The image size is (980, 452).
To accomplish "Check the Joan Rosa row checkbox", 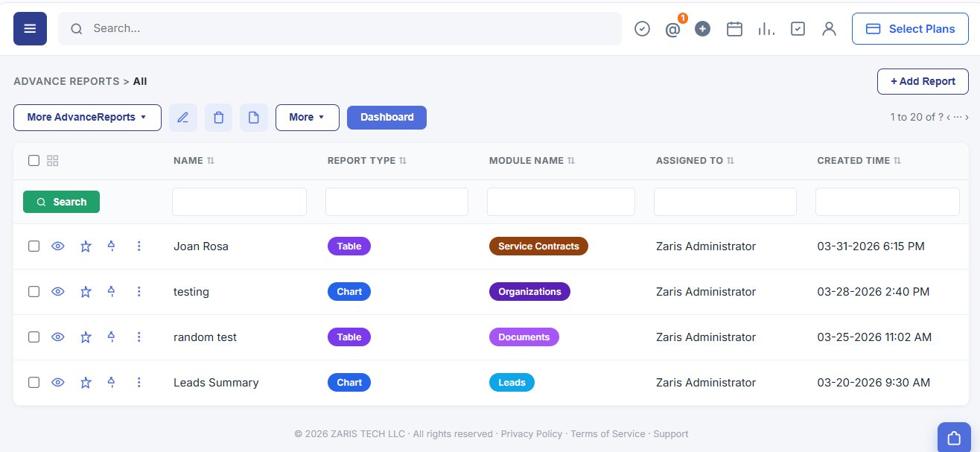I will pos(34,246).
